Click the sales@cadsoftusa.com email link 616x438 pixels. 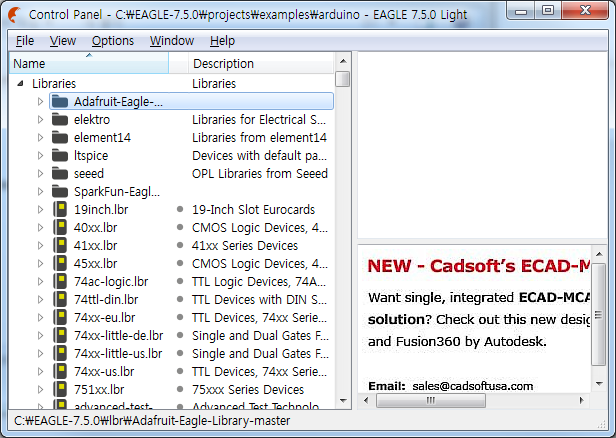(x=473, y=386)
